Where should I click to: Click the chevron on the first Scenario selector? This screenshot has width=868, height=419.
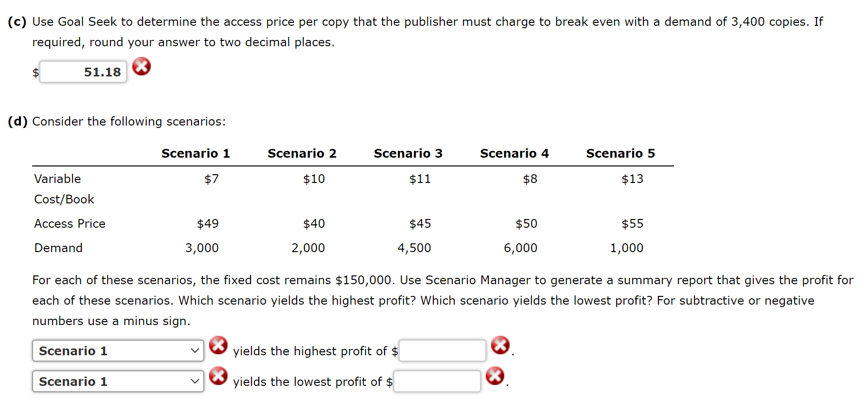[195, 350]
